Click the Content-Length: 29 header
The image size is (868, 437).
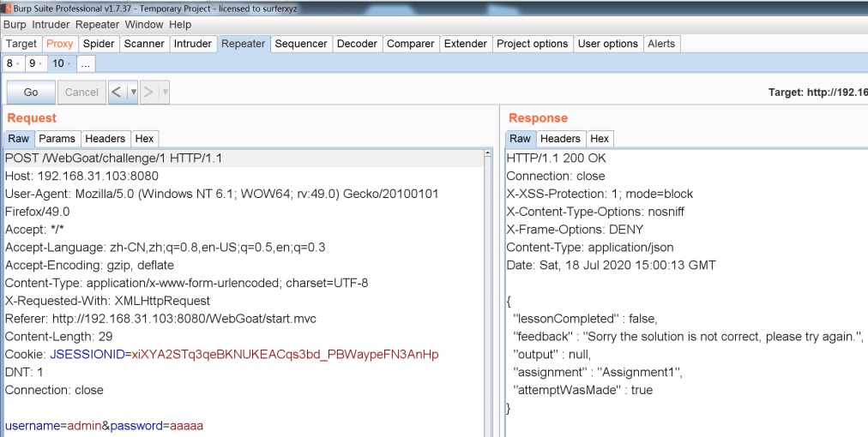coord(58,337)
